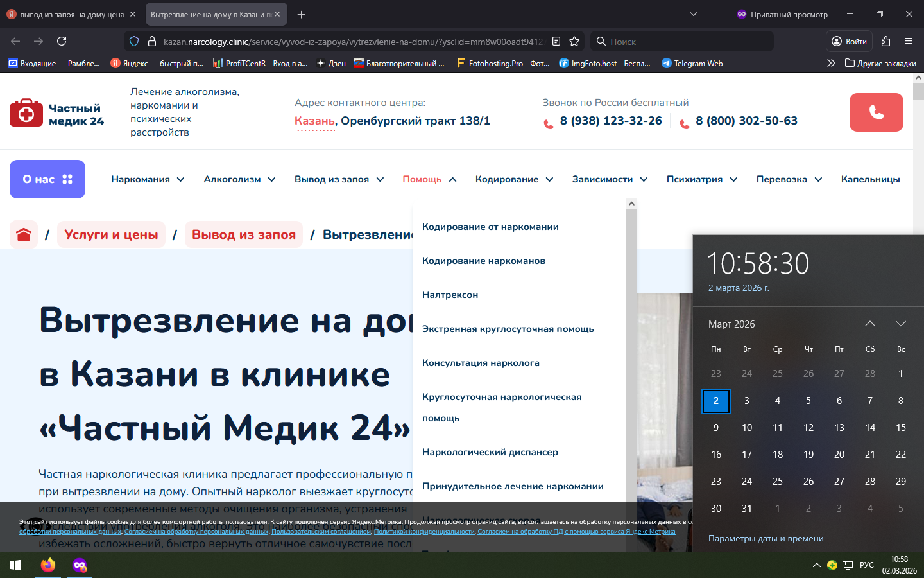Open the Windows Start menu

tap(15, 565)
